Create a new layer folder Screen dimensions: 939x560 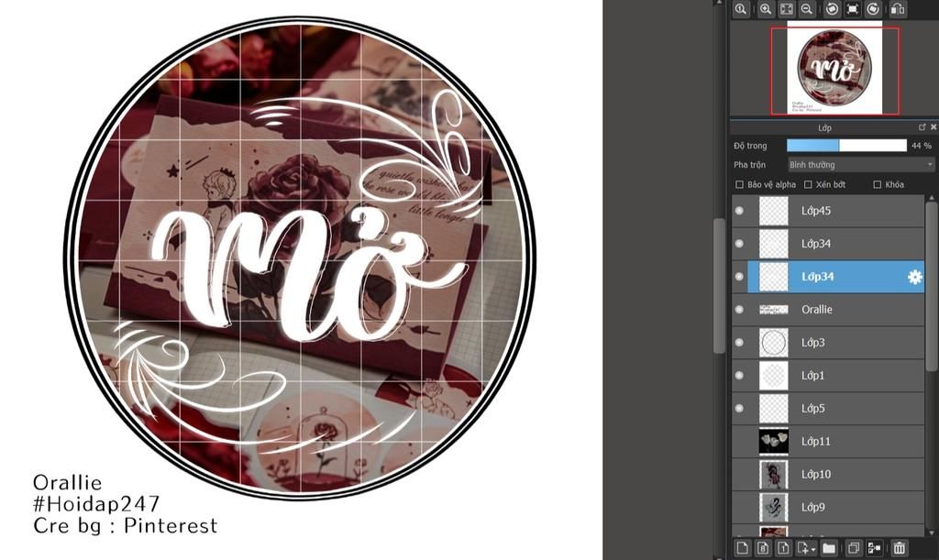point(829,547)
